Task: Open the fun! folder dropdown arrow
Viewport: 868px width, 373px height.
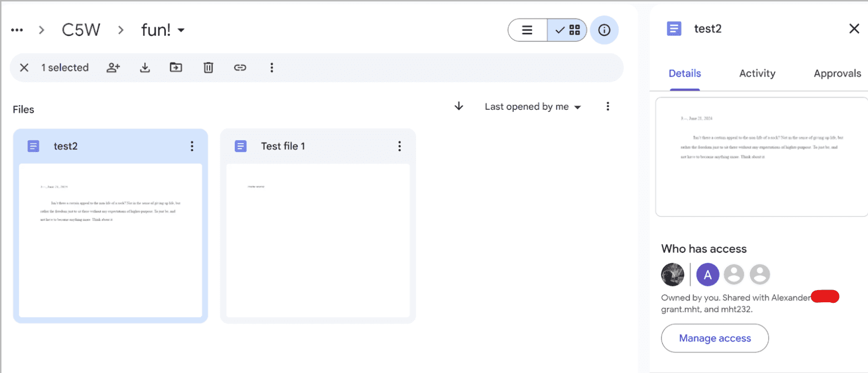Action: [x=181, y=30]
